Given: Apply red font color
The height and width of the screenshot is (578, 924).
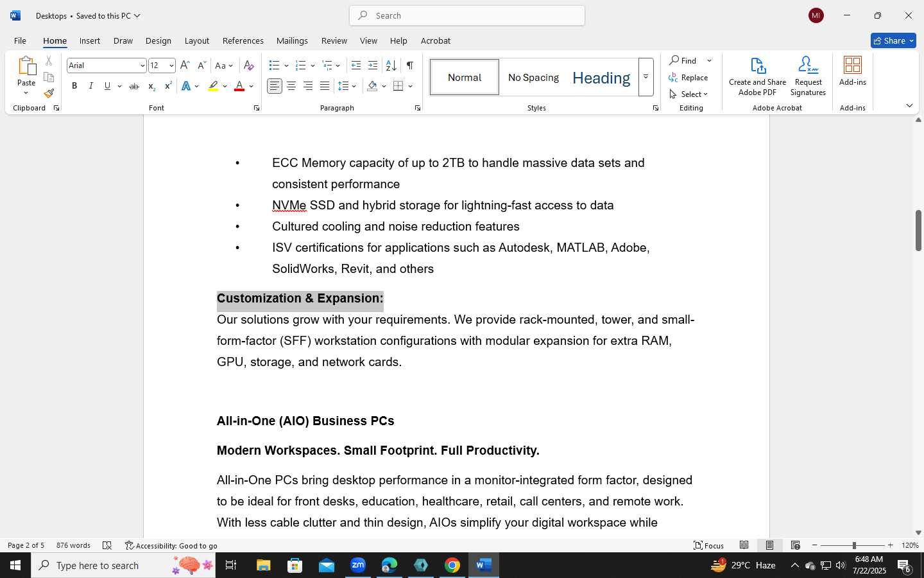Looking at the screenshot, I should [x=239, y=86].
